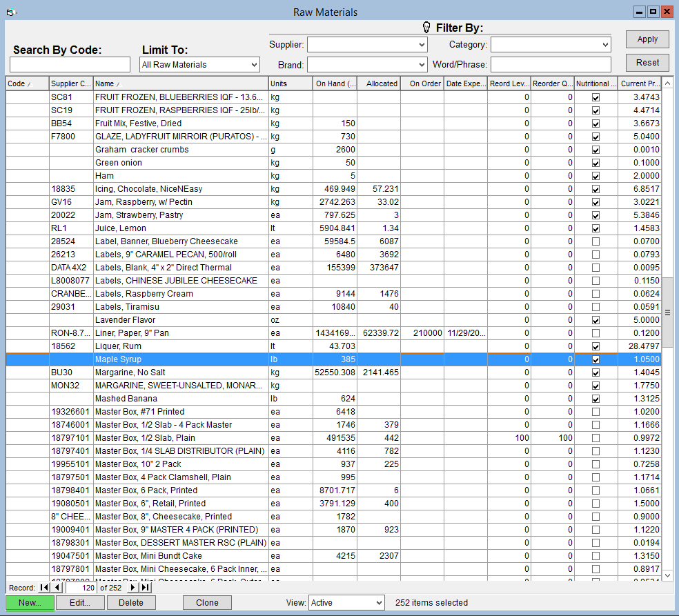
Task: Select the Green onion row
Action: point(333,163)
